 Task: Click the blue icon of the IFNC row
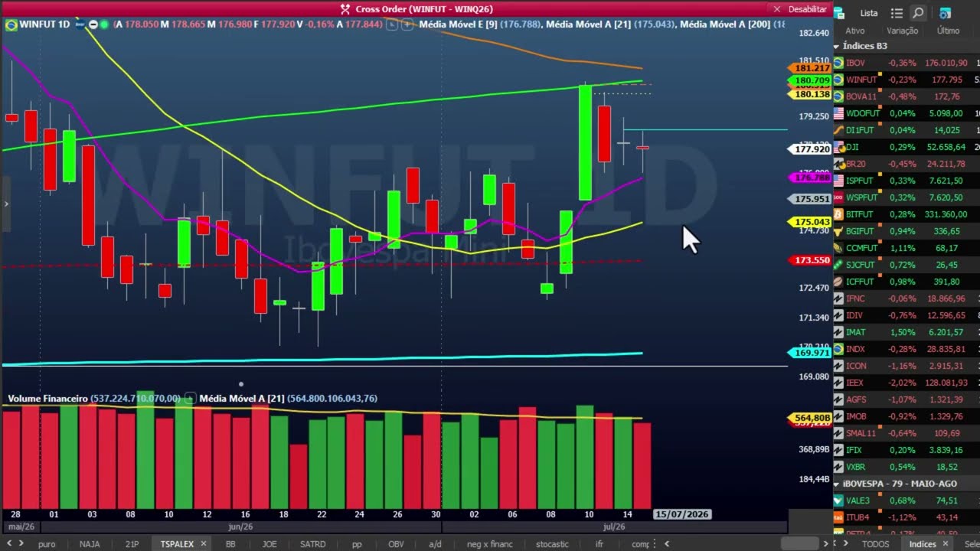(x=838, y=298)
